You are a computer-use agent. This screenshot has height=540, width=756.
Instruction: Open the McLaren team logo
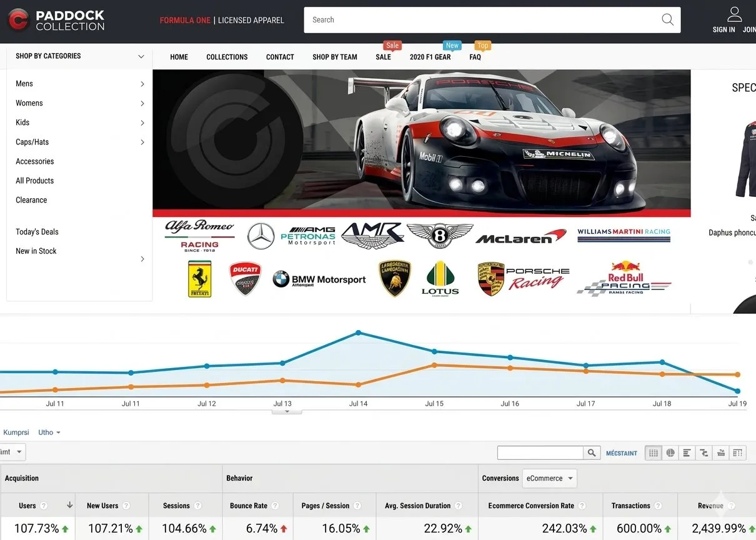point(521,236)
